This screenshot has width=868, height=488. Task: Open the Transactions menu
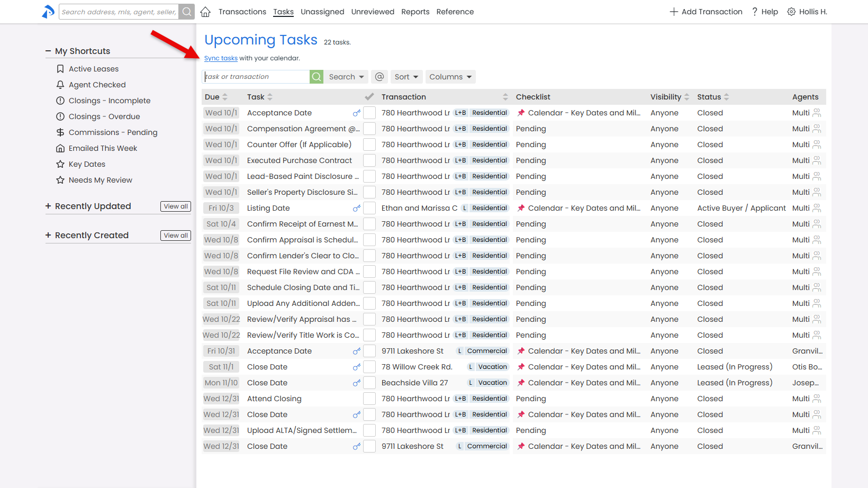click(x=242, y=12)
